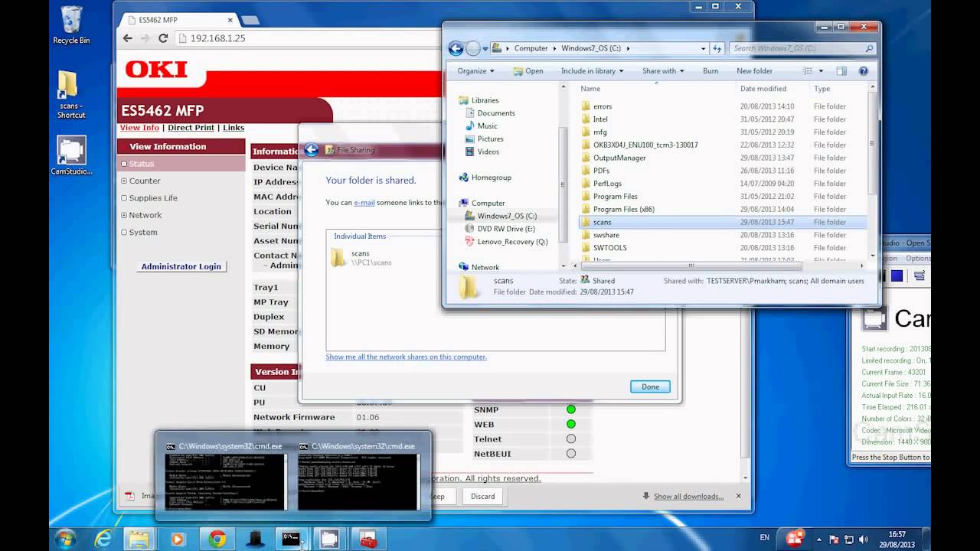This screenshot has width=980, height=551.
Task: Click the Explorer address refresh button
Action: click(717, 48)
